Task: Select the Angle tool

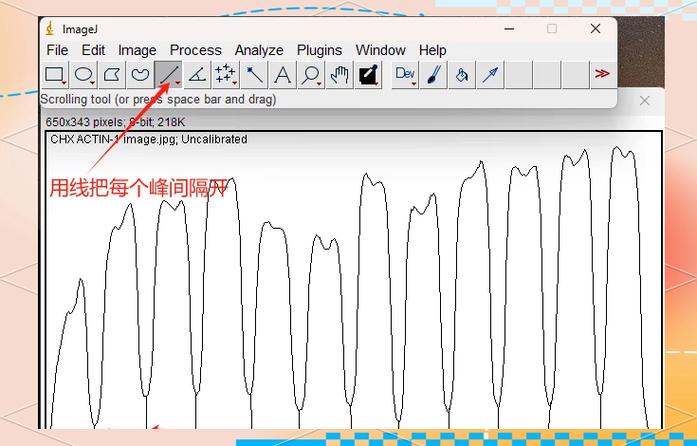Action: click(197, 75)
